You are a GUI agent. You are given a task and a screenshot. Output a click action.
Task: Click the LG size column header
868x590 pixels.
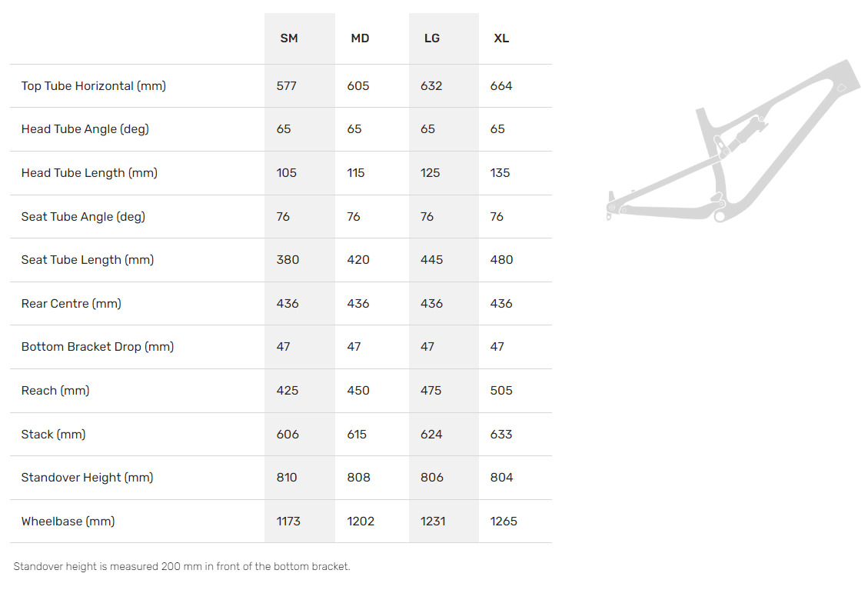(432, 38)
